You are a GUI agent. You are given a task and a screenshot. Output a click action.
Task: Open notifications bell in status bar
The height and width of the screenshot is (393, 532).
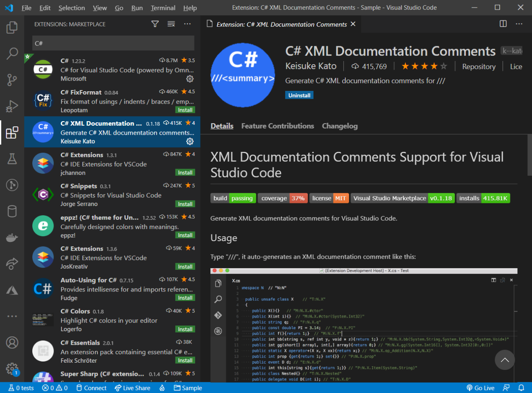(x=521, y=388)
